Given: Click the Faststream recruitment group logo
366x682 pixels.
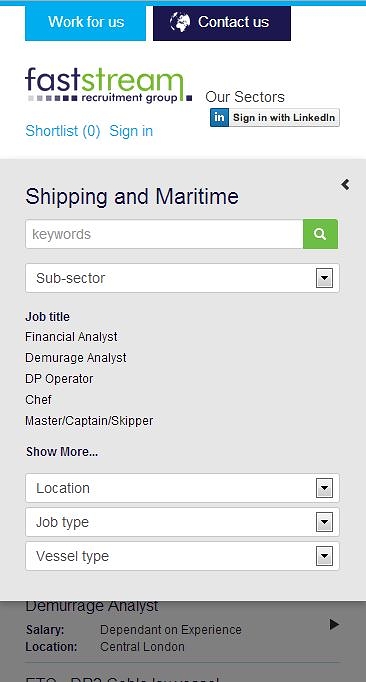Looking at the screenshot, I should coord(109,85).
